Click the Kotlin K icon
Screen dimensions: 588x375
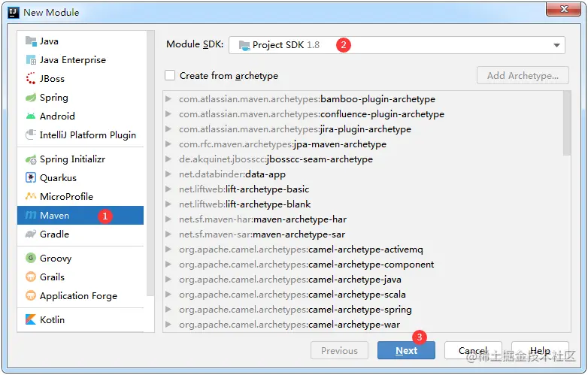click(31, 319)
